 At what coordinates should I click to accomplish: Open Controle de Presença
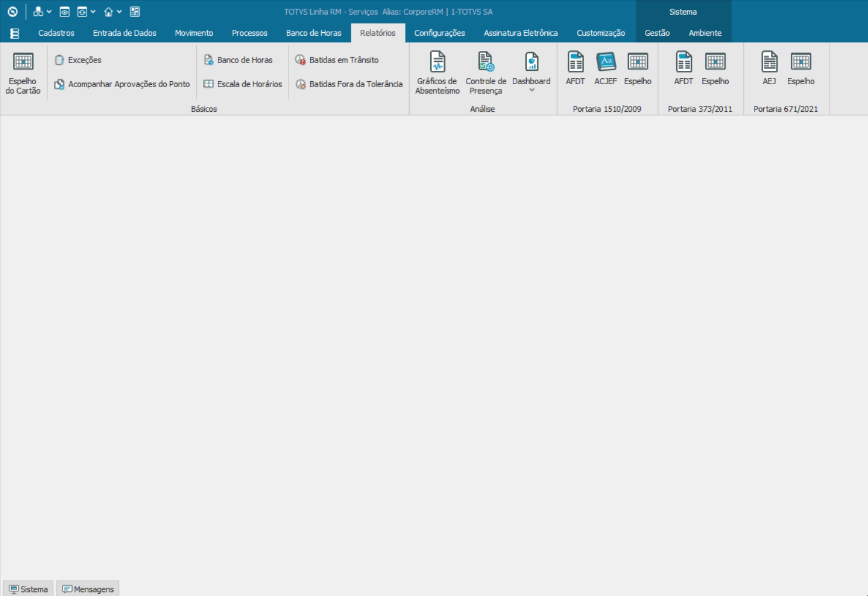point(486,74)
